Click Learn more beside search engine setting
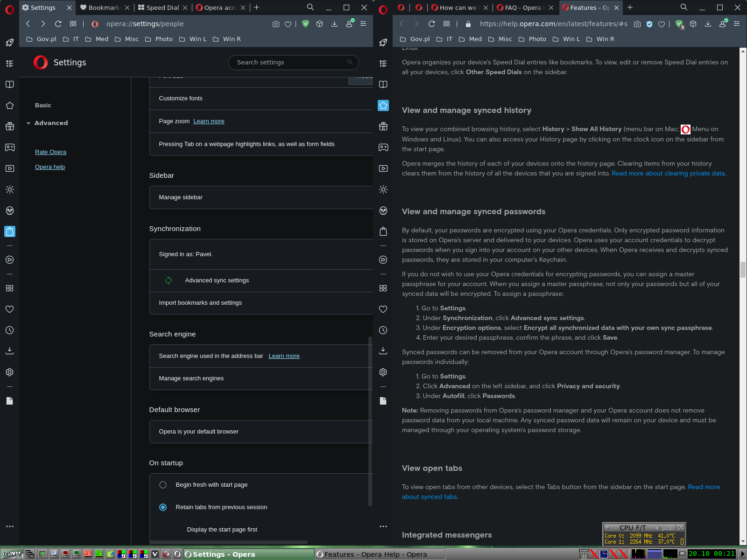The width and height of the screenshot is (747, 560). pyautogui.click(x=284, y=356)
